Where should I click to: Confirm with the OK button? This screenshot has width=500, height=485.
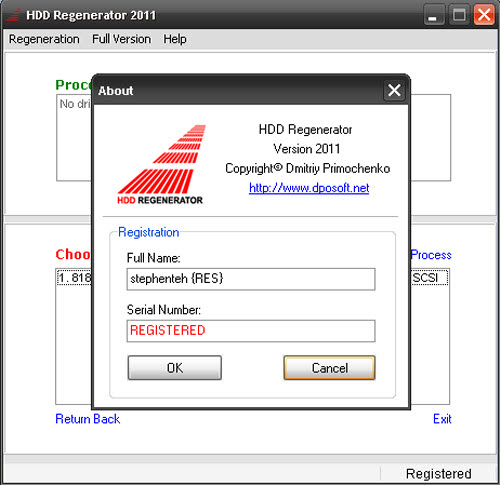pyautogui.click(x=175, y=368)
